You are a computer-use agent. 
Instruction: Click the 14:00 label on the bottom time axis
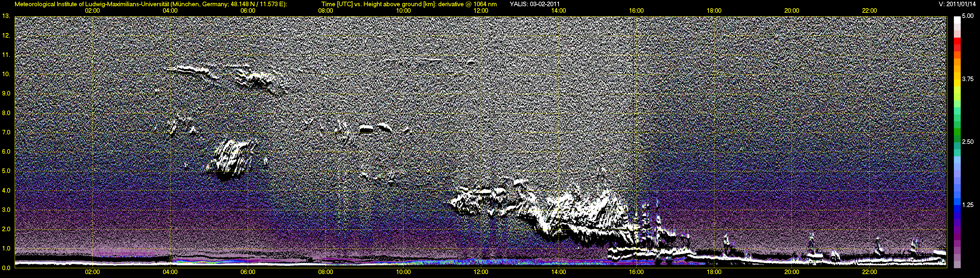[559, 272]
